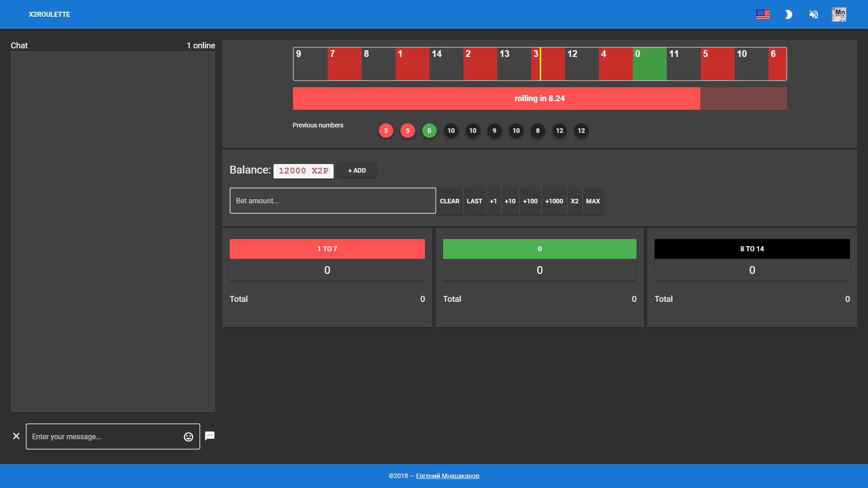Clear the bet with the CLEAR button
The height and width of the screenshot is (488, 868).
click(450, 201)
